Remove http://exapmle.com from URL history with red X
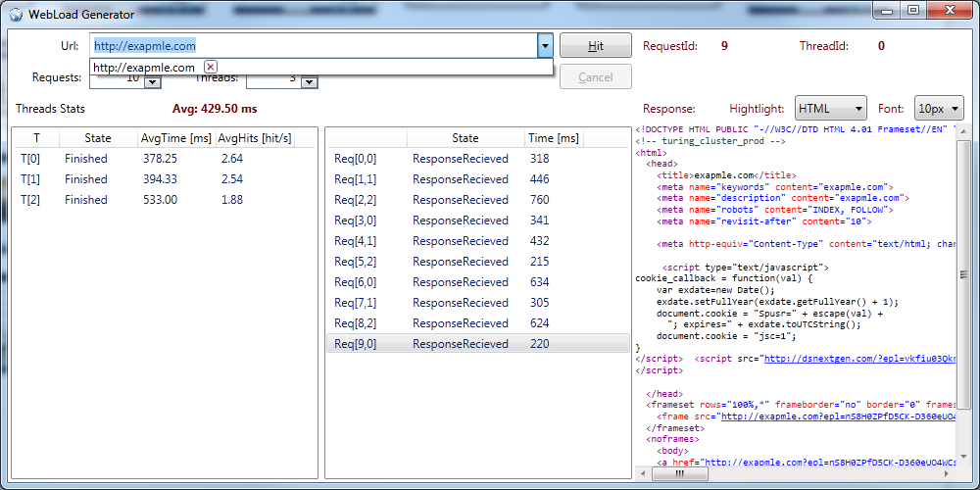 point(211,67)
